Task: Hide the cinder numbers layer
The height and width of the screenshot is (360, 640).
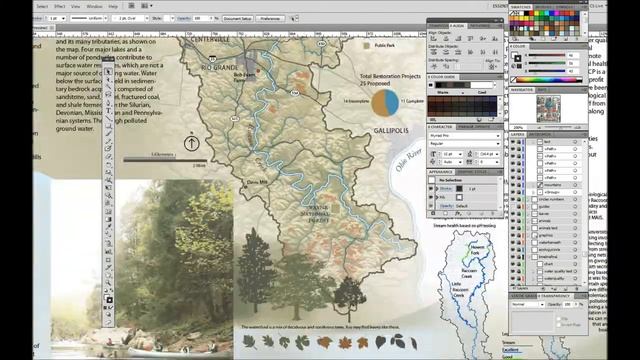Action: click(x=512, y=199)
